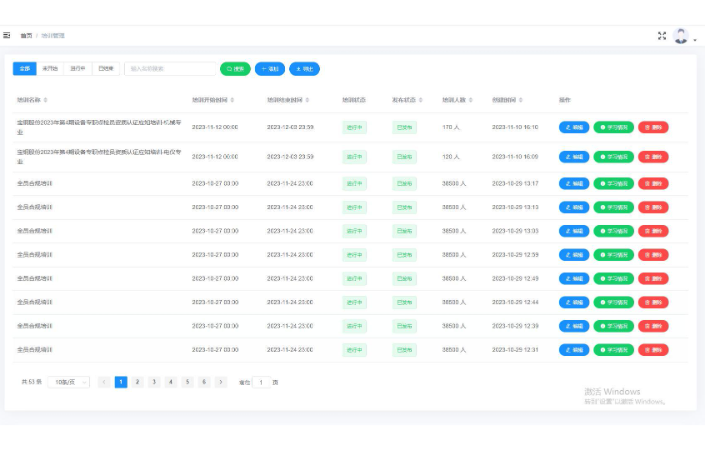Collapse the sidebar with the hamburger icon

pyautogui.click(x=7, y=35)
